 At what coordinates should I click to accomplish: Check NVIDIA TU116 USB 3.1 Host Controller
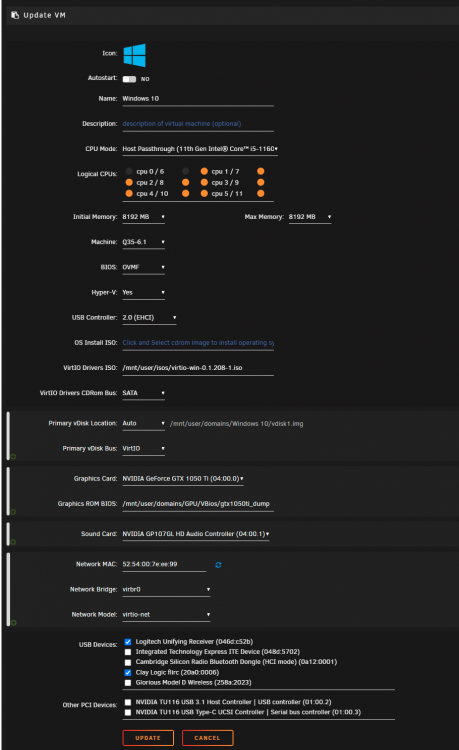[x=128, y=702]
